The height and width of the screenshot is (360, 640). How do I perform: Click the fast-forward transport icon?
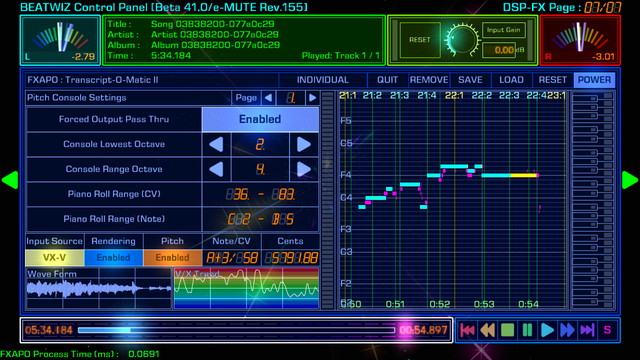point(567,330)
